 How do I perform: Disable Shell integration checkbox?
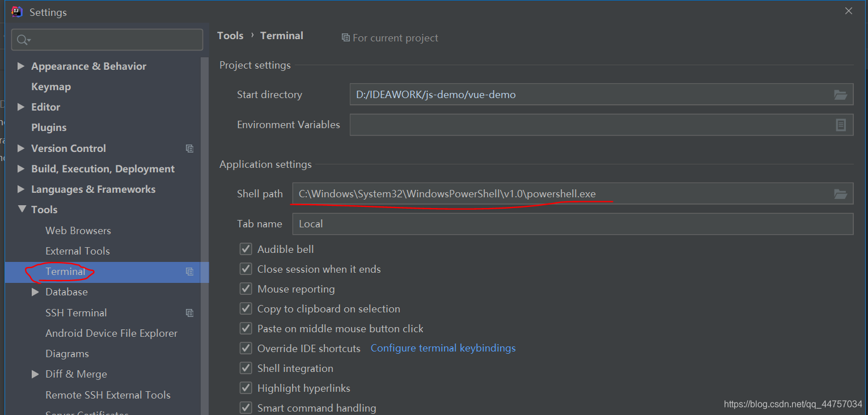click(245, 368)
